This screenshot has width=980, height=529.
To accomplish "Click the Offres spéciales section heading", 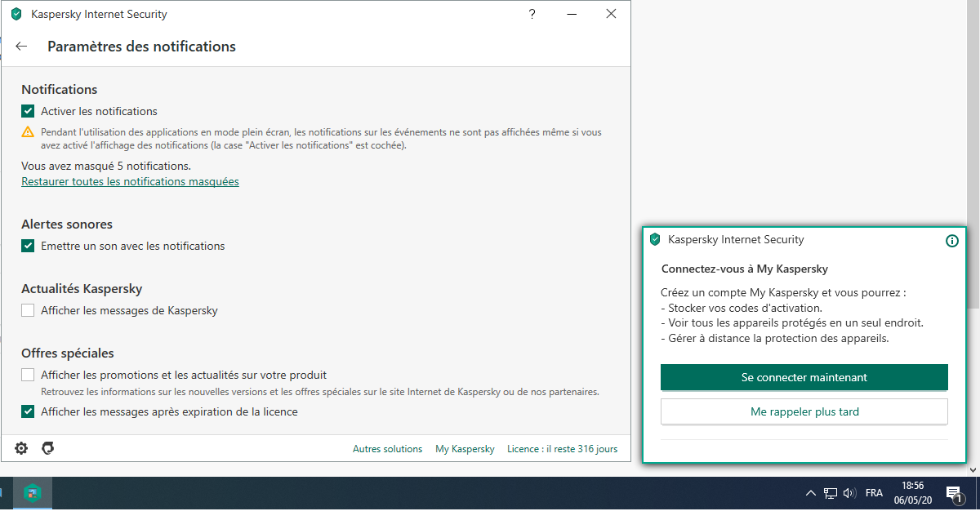I will pyautogui.click(x=68, y=353).
